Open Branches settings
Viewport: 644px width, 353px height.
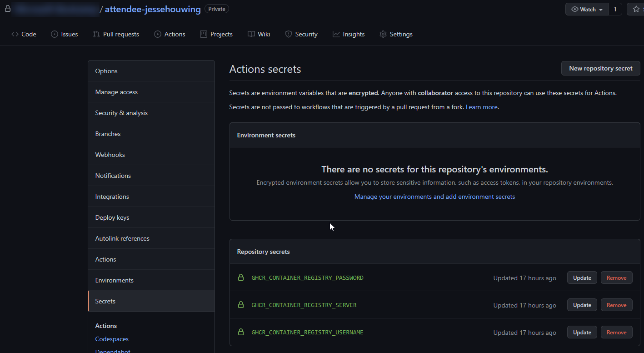coord(151,134)
